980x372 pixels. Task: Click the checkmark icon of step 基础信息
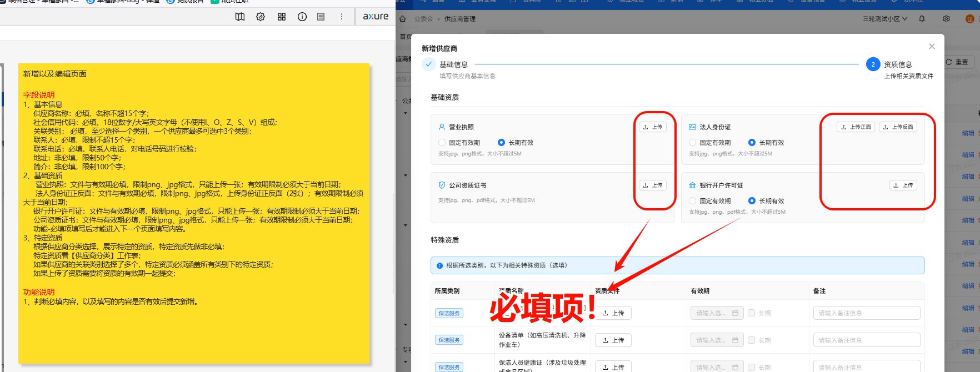pyautogui.click(x=428, y=64)
